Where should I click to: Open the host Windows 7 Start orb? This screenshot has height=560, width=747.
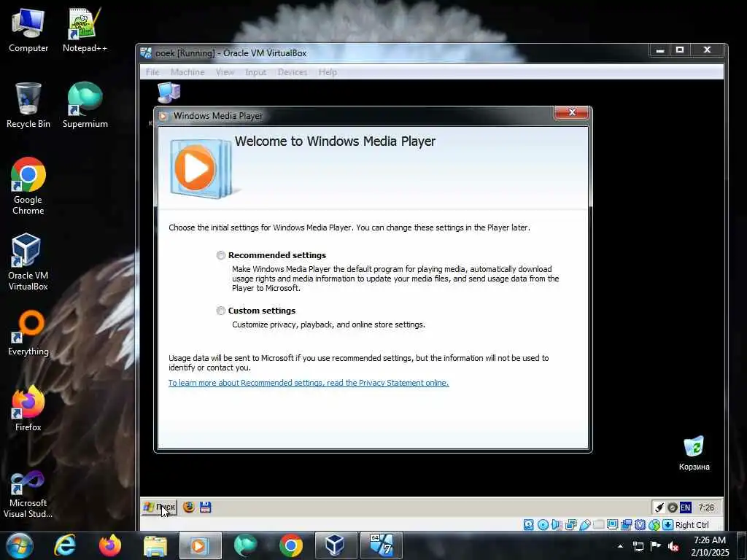coord(20,545)
